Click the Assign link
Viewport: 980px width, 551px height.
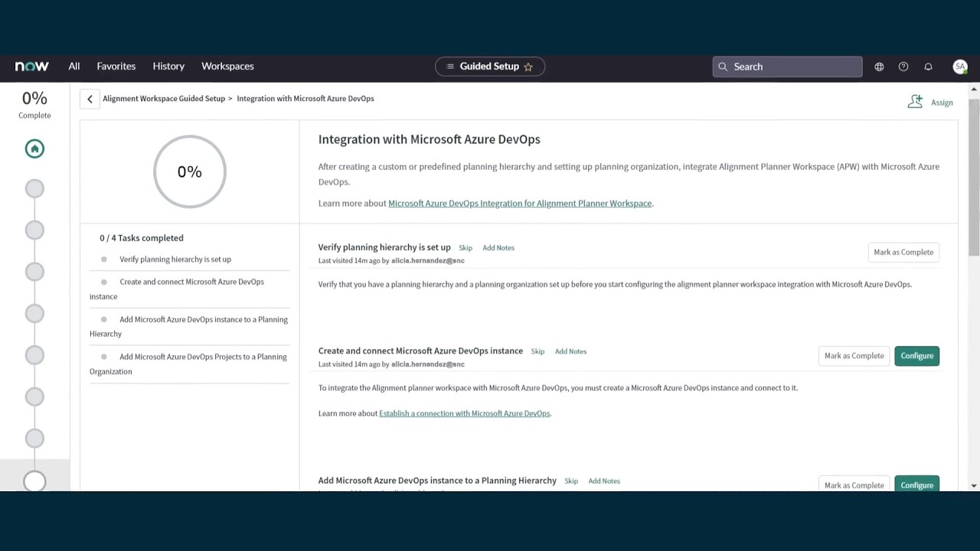pyautogui.click(x=942, y=103)
